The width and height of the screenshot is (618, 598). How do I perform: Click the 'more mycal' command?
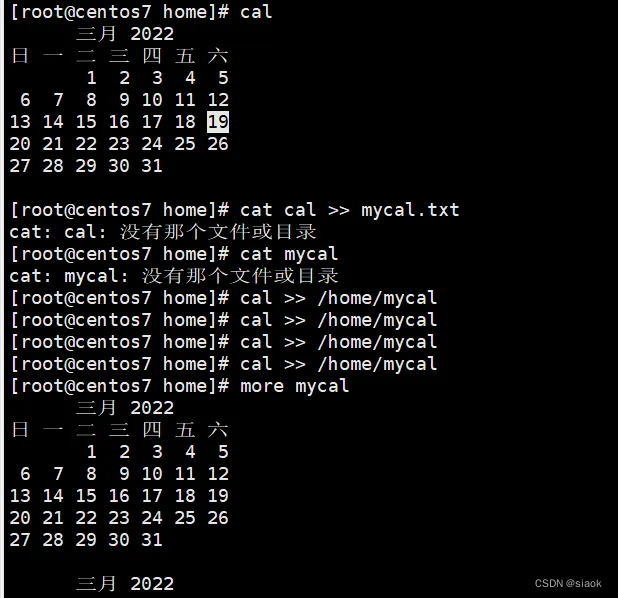(294, 386)
